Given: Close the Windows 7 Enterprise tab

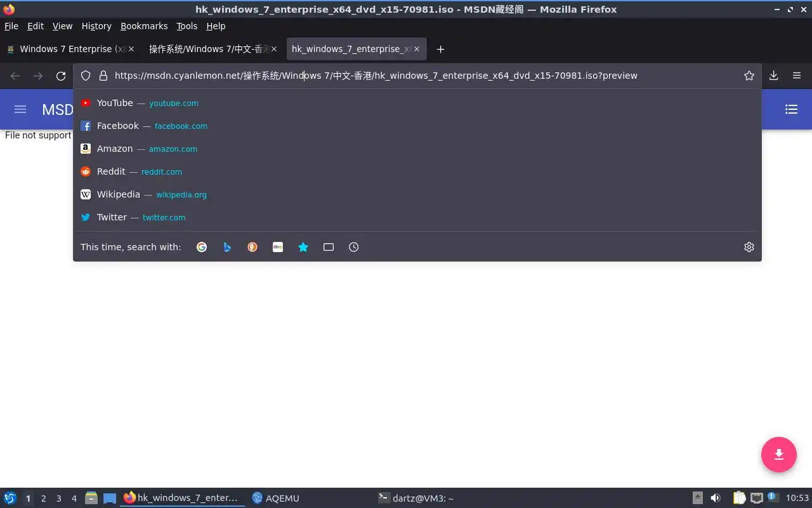Looking at the screenshot, I should pyautogui.click(x=132, y=49).
